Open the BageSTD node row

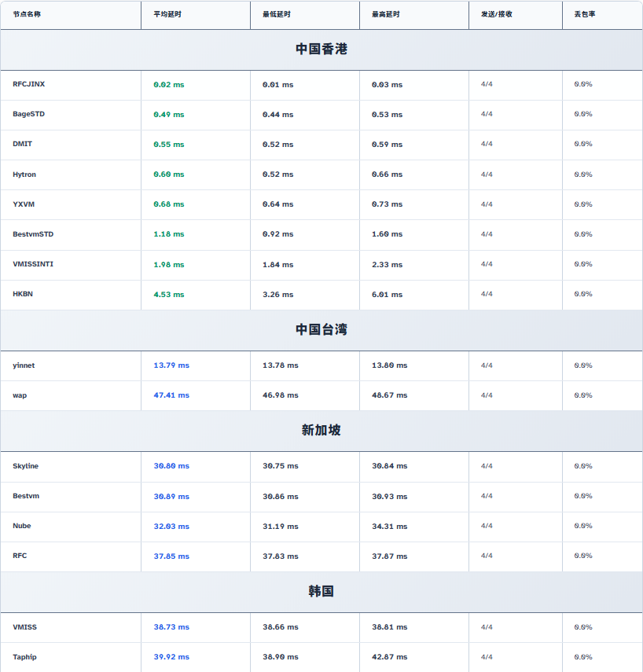tap(29, 114)
